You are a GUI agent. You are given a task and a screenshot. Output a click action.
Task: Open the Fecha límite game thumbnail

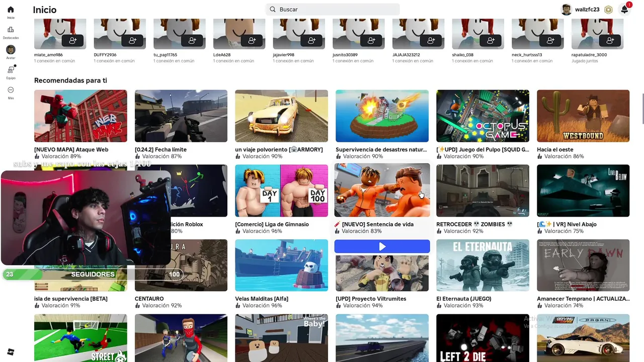point(181,116)
